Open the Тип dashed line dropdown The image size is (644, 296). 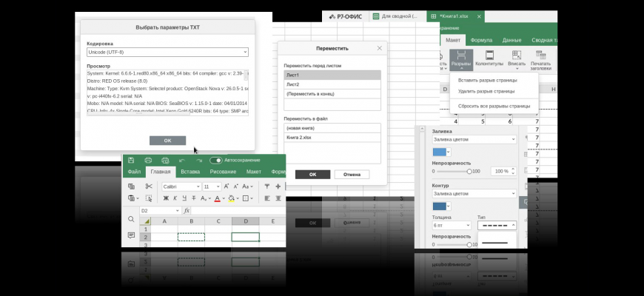pyautogui.click(x=497, y=226)
